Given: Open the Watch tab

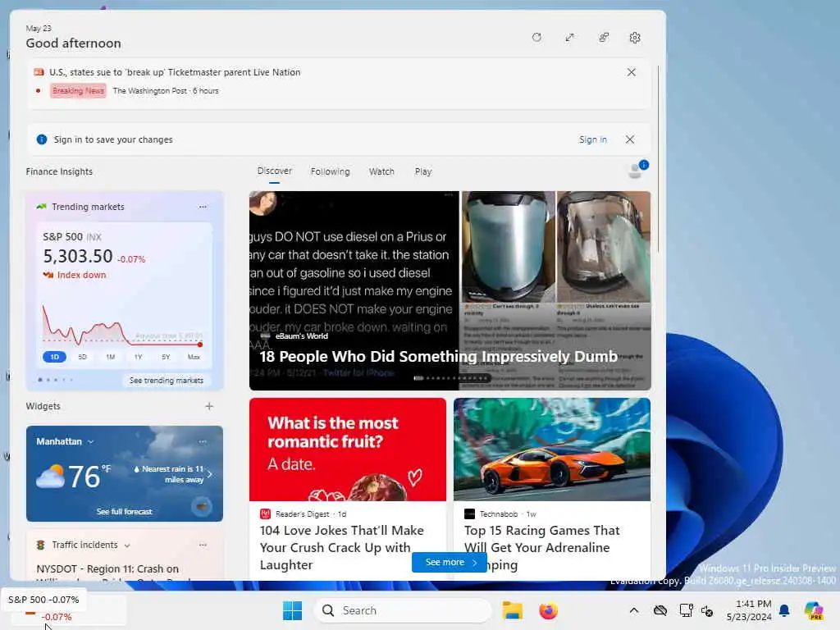Looking at the screenshot, I should tap(381, 171).
